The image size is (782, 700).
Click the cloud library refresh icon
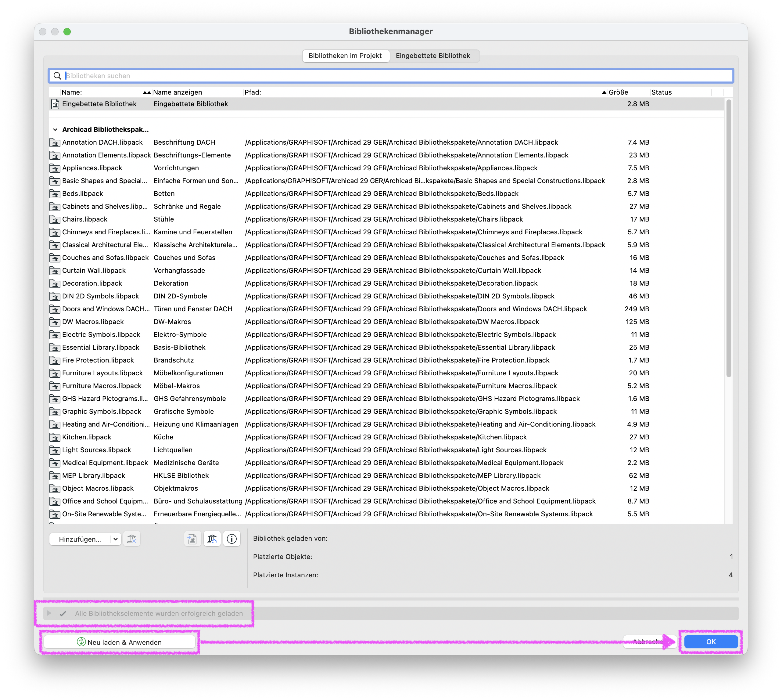pyautogui.click(x=212, y=539)
